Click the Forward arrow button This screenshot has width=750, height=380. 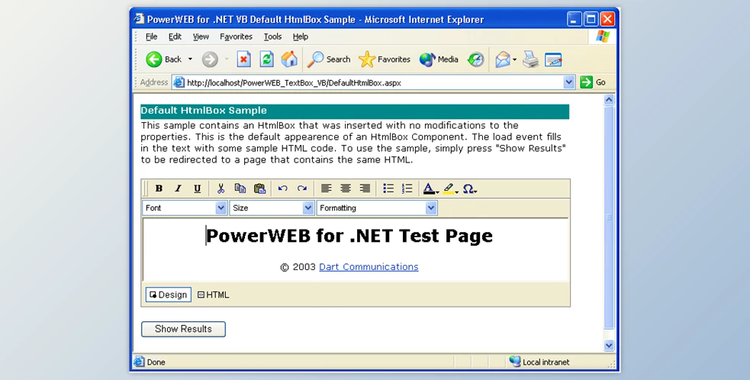210,59
